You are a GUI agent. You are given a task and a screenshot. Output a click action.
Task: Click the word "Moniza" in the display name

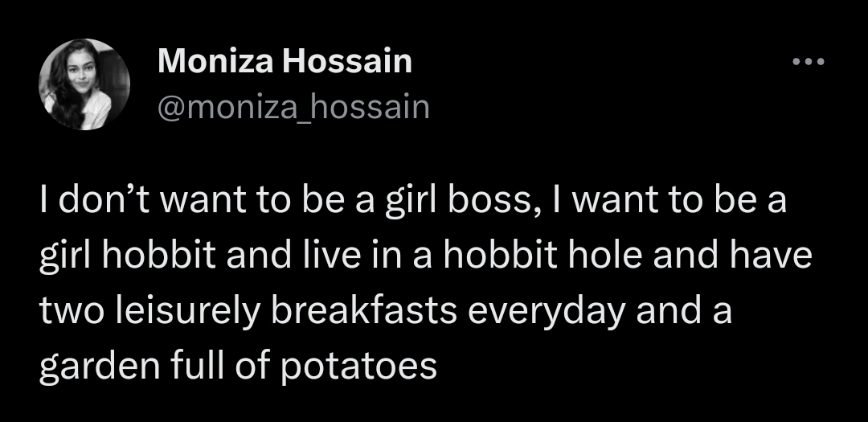[215, 61]
